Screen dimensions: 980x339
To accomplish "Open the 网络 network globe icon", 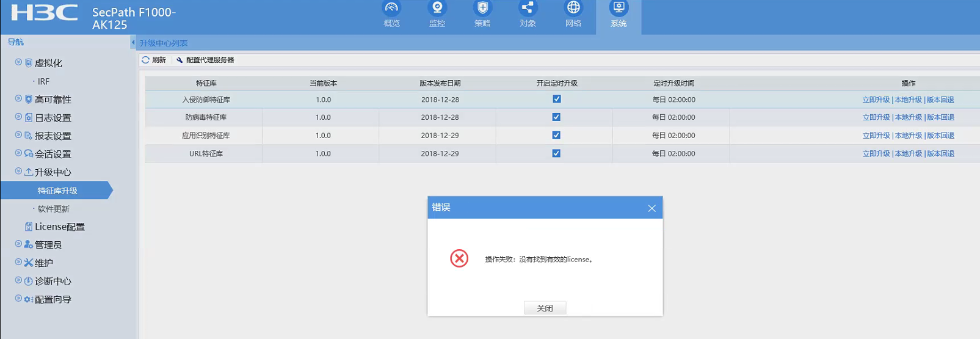I will point(573,9).
